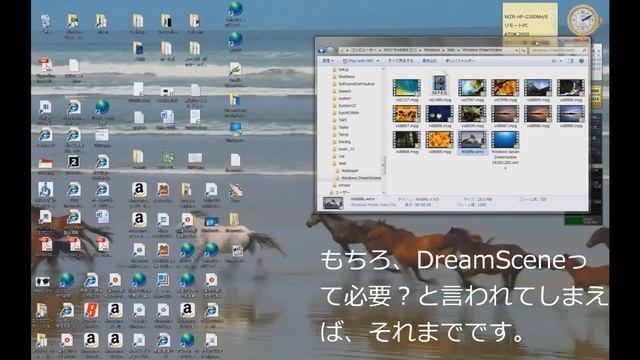Click すべて再生する in the toolbar
This screenshot has width=640, height=360.
tap(400, 61)
